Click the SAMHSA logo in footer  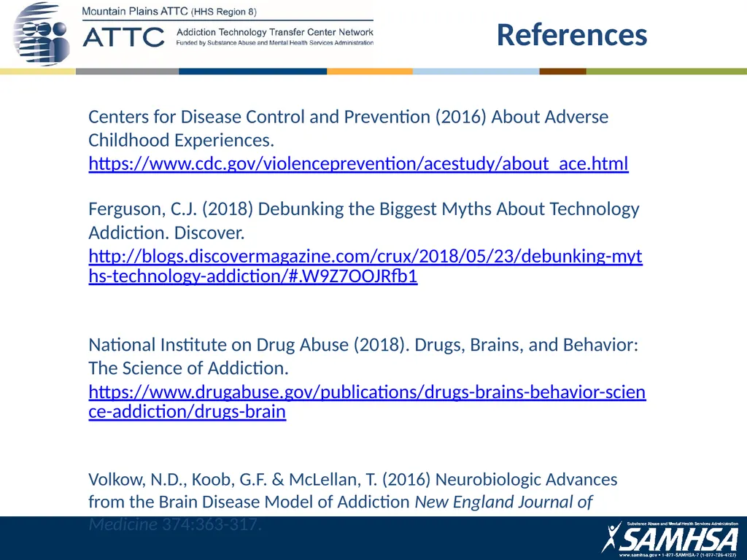pos(670,539)
